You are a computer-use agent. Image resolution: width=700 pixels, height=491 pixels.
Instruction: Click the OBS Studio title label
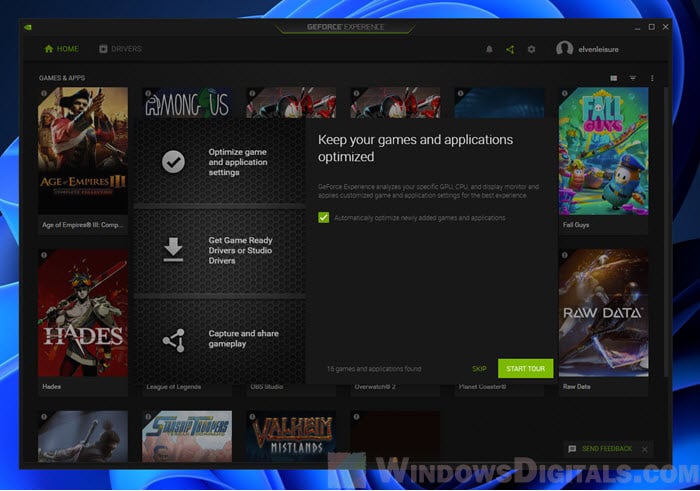267,387
